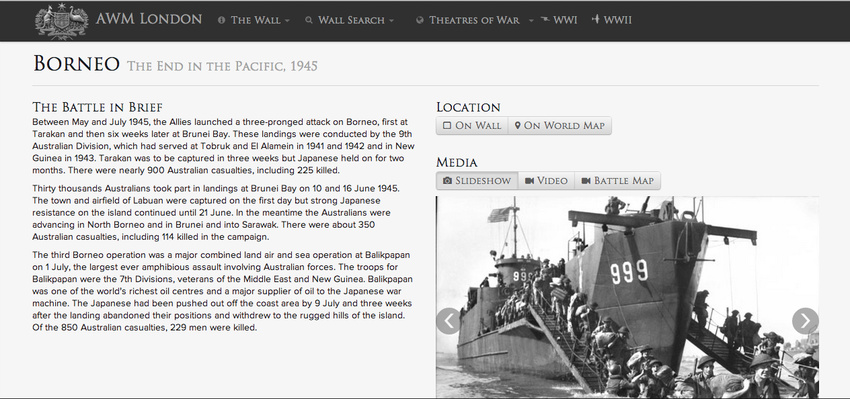Expand The Wall dropdown caret
Image resolution: width=850 pixels, height=399 pixels.
[287, 21]
